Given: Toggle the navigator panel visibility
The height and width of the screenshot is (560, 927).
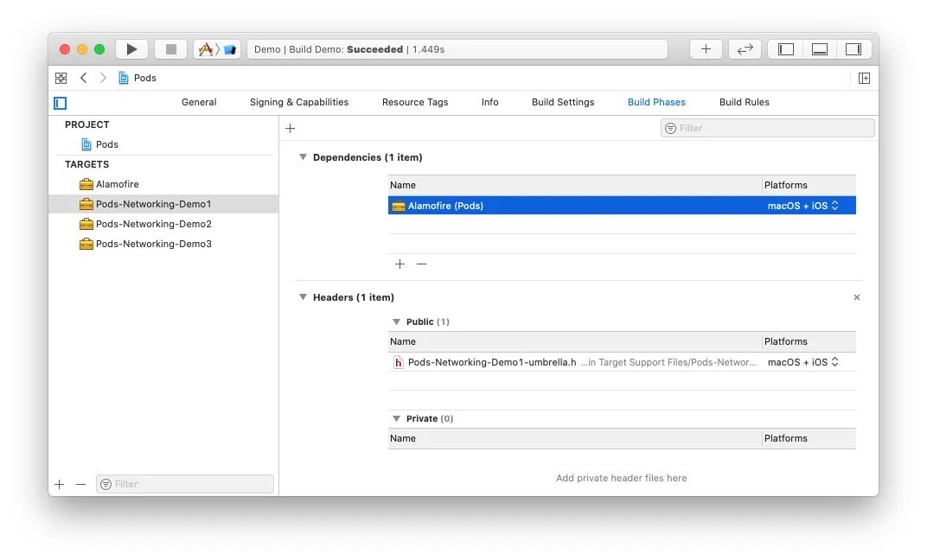Looking at the screenshot, I should (785, 49).
